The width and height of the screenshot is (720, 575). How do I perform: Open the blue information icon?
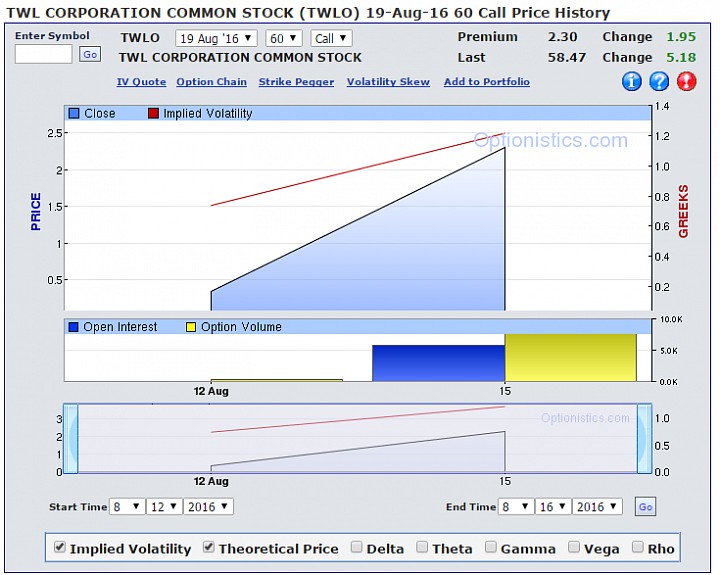pyautogui.click(x=631, y=81)
